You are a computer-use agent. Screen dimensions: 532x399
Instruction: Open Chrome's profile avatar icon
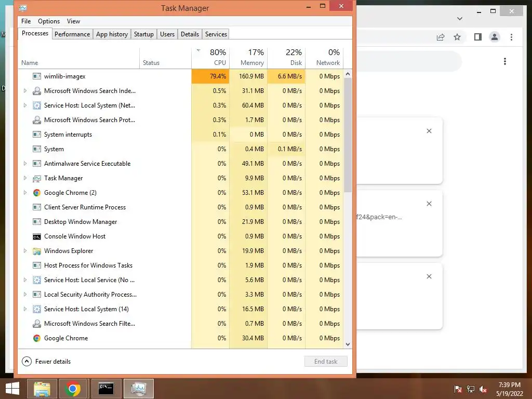coord(495,37)
